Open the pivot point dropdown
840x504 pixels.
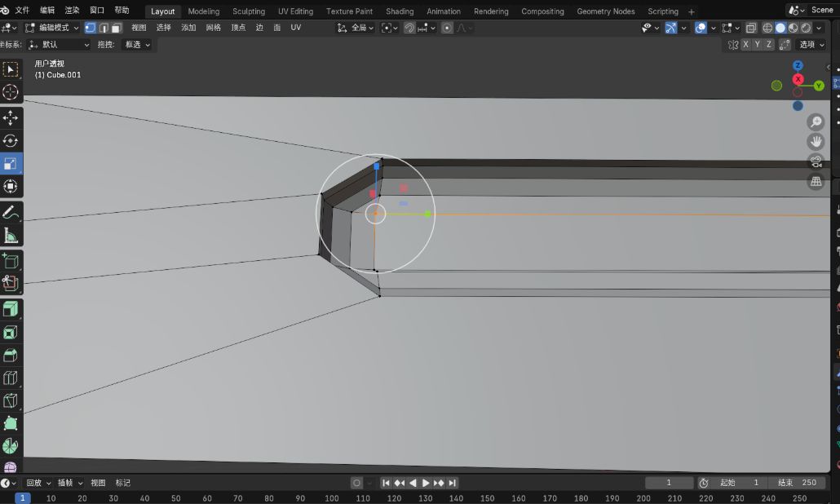[390, 28]
